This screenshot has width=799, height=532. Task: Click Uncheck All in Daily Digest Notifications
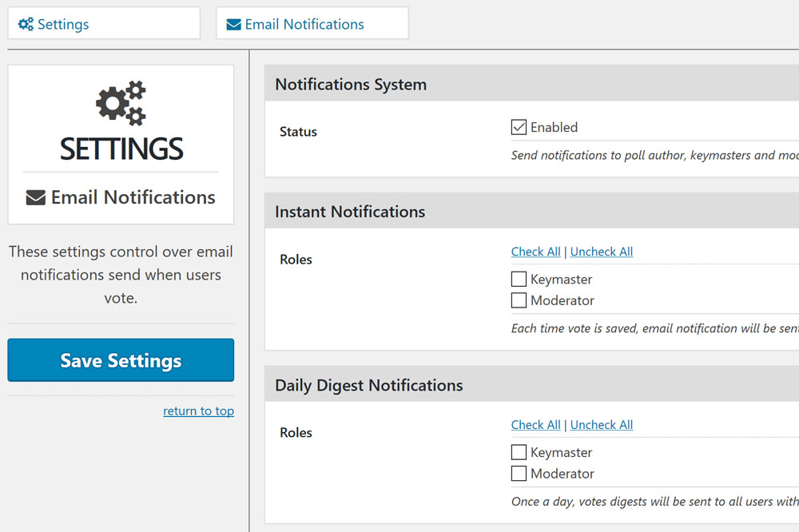pyautogui.click(x=601, y=425)
